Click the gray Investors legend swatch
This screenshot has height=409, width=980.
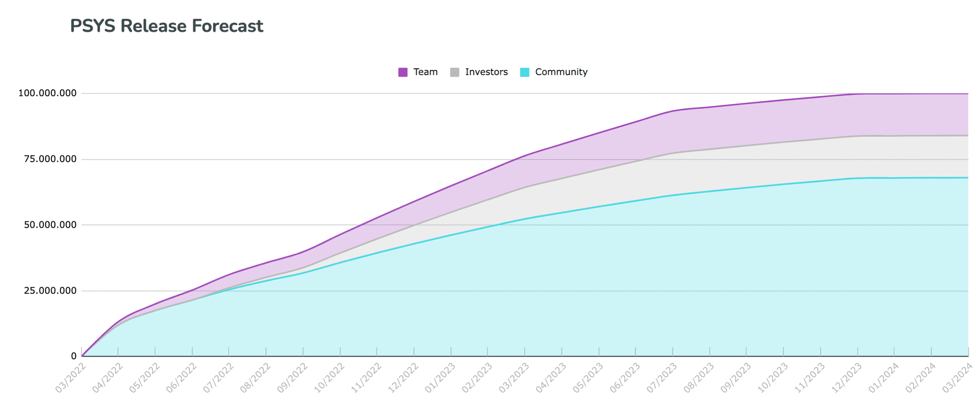coord(455,72)
